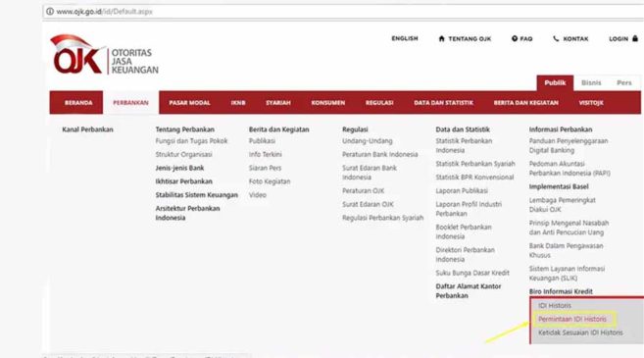
Task: Click the home icon beside Tentang OJK
Action: [441, 38]
